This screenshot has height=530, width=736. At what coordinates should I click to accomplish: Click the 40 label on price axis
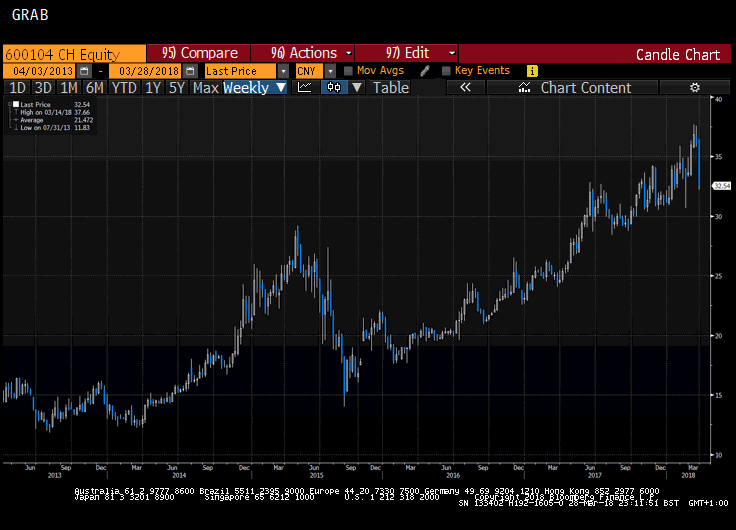[719, 99]
